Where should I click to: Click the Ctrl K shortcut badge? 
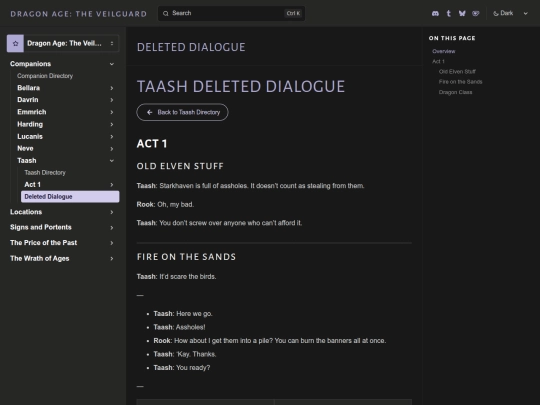293,13
